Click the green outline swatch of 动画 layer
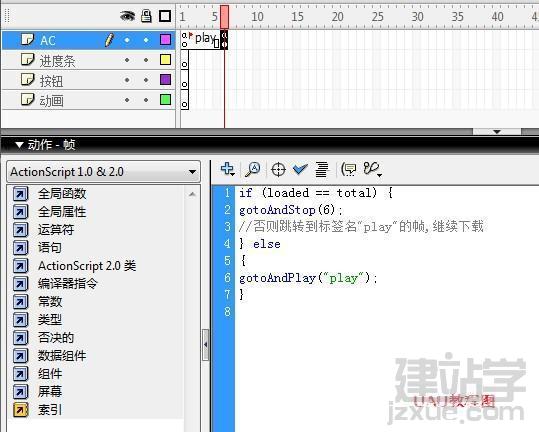The width and height of the screenshot is (539, 432). pos(165,100)
